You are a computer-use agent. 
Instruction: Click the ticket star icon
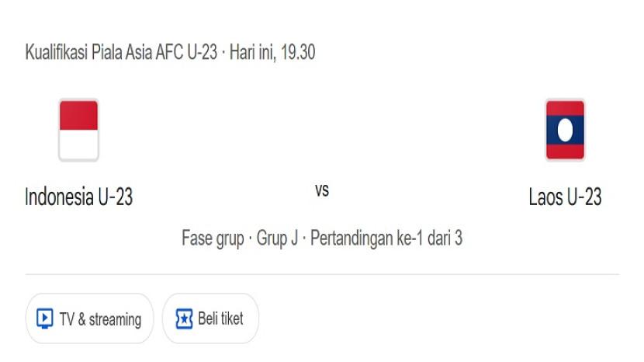pyautogui.click(x=184, y=318)
